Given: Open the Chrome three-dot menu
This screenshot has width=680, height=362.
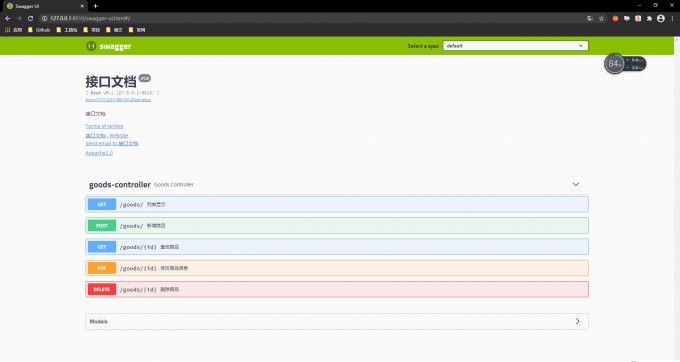Looking at the screenshot, I should (673, 19).
